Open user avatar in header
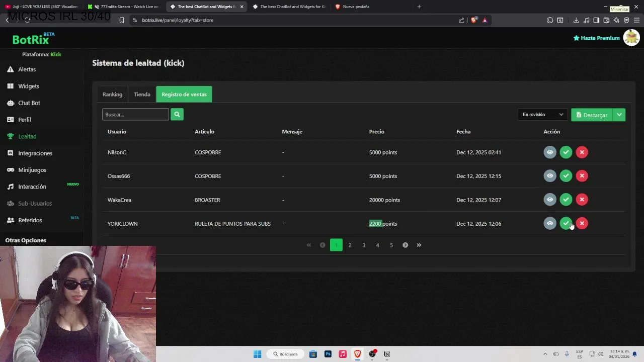This screenshot has width=644, height=362. [631, 38]
